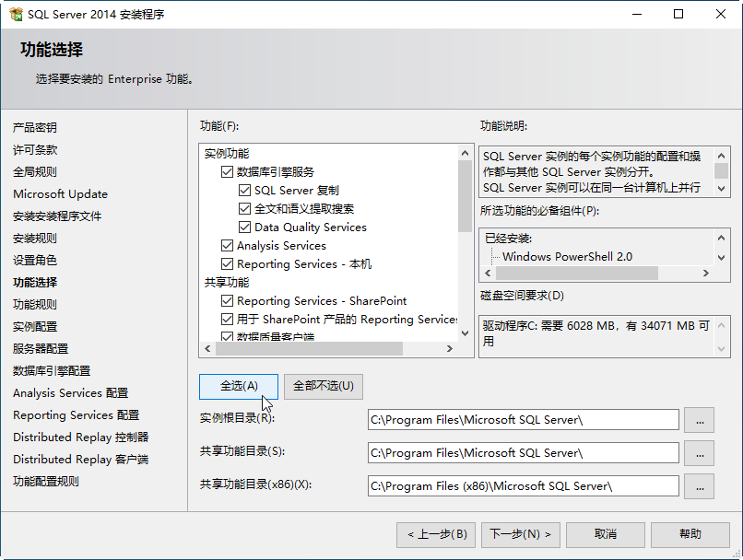
Task: Cancel setup with the 取消 button
Action: (606, 535)
